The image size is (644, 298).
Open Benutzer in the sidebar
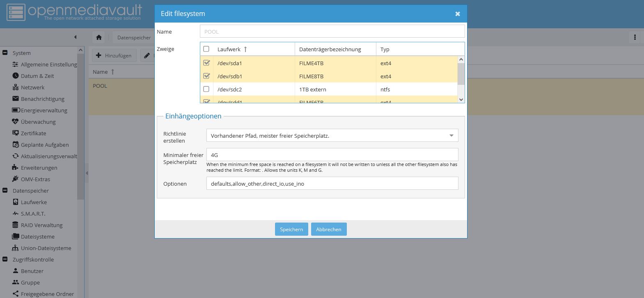point(32,271)
